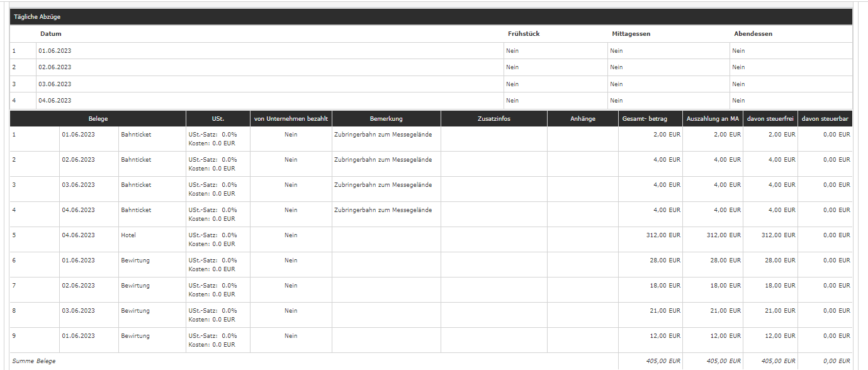Click the Gesamt-betrag column header
The image size is (868, 370).
coord(650,119)
